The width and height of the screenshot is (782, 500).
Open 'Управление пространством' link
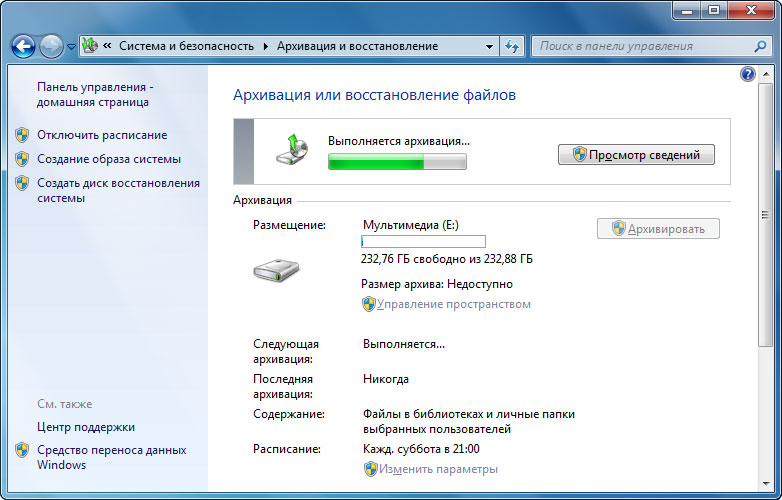[453, 304]
